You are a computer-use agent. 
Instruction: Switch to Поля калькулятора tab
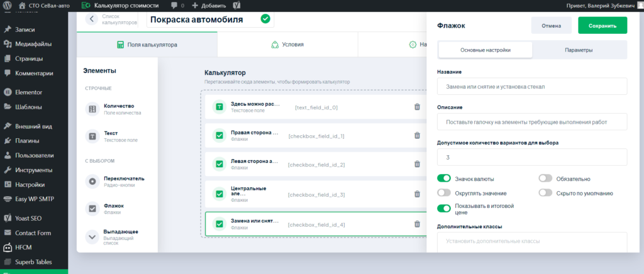click(x=147, y=44)
